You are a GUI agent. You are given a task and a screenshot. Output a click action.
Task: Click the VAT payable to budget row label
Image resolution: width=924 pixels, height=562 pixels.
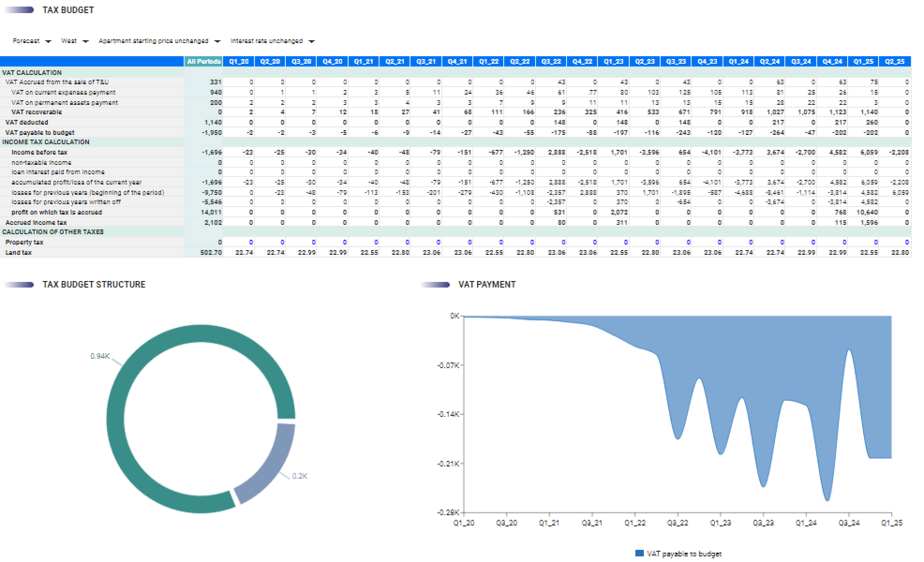click(x=40, y=133)
